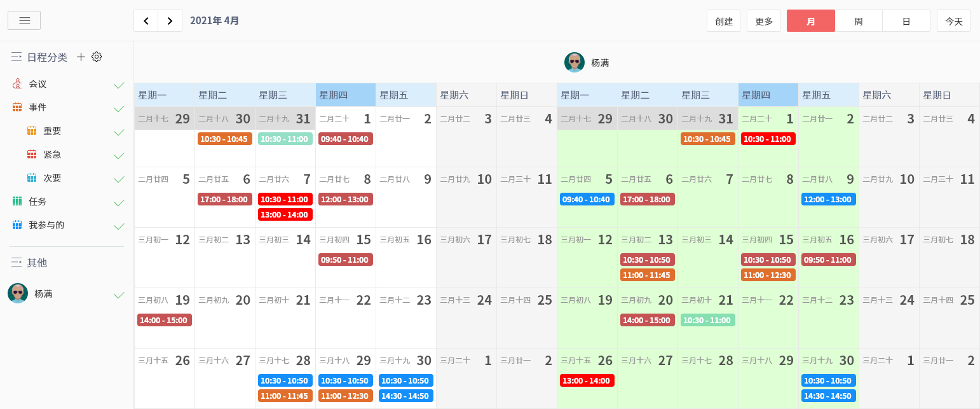The image size is (980, 409).
Task: Click 杨满 avatar above calendar
Action: 574,62
